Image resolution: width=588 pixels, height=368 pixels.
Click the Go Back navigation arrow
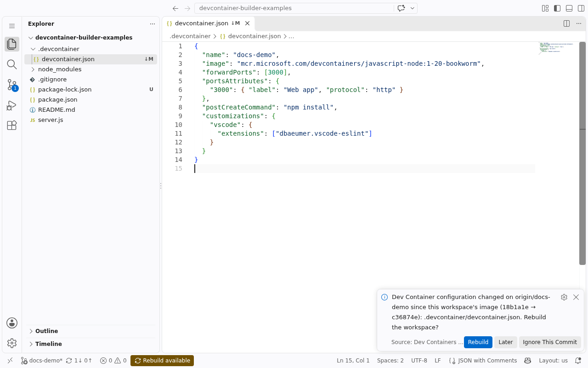point(175,8)
